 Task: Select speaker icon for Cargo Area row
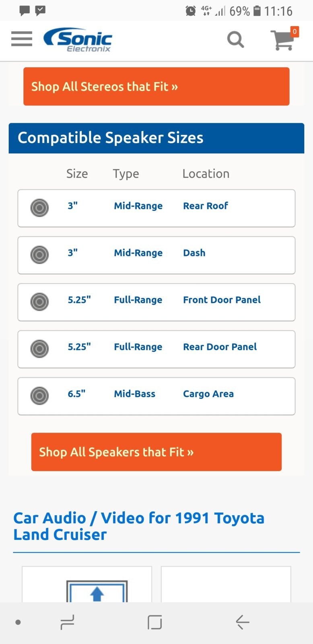coord(39,396)
